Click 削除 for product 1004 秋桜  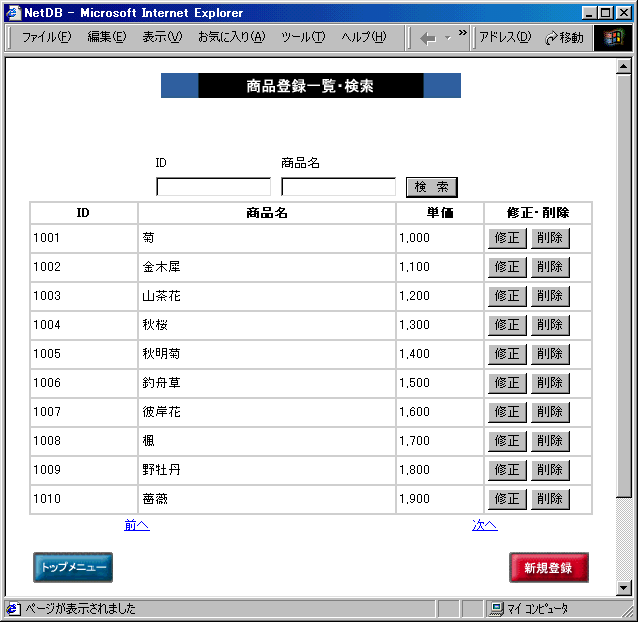tap(551, 325)
